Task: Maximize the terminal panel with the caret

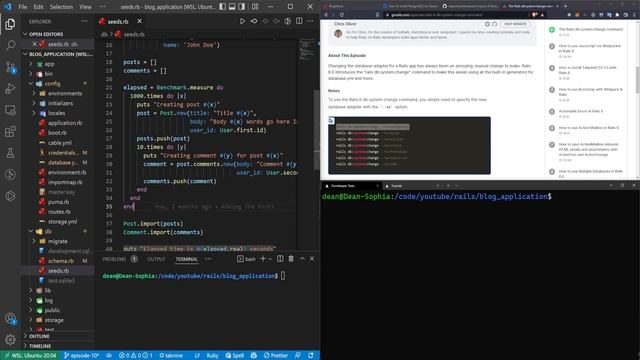Action: 302,259
